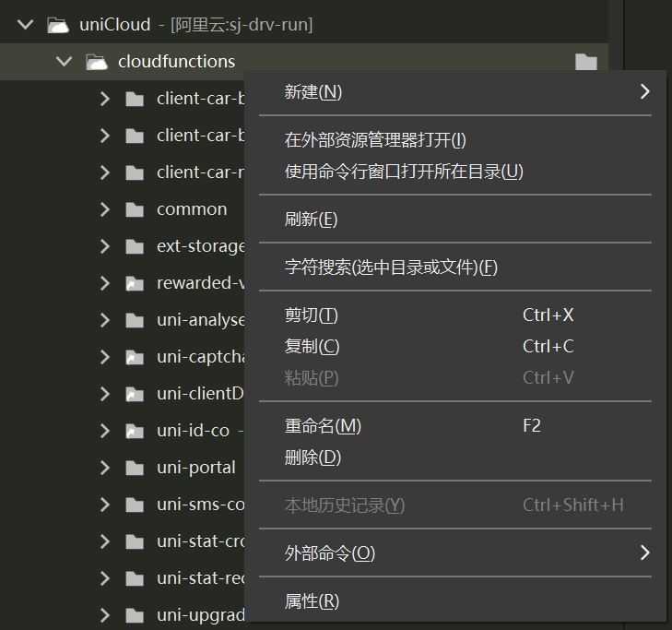Click the cloudfunctions open folder icon
Screen dimensions: 672x630
[x=96, y=62]
